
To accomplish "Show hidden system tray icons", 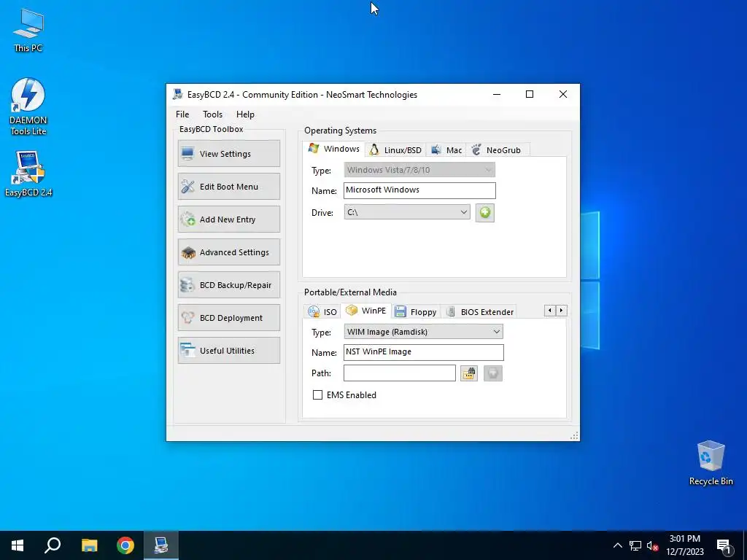I will (x=617, y=545).
